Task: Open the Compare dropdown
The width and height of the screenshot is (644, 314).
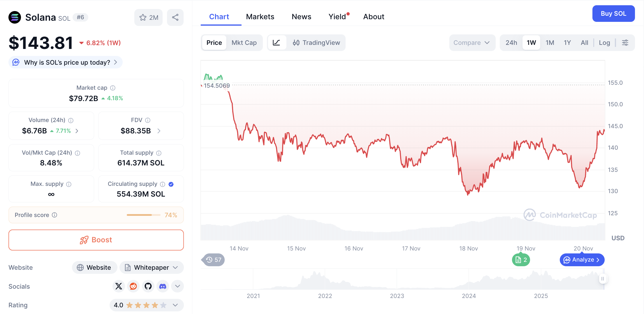Action: point(471,43)
